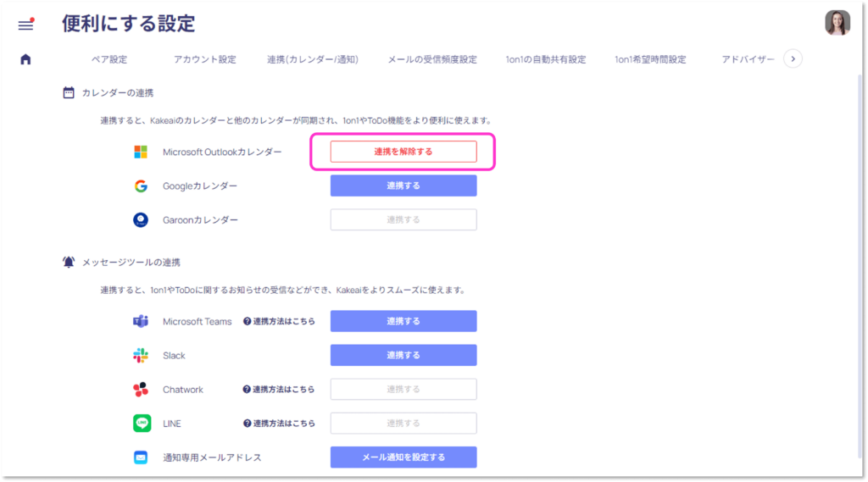
Task: Click 連携する for Microsoft Teams
Action: (403, 321)
